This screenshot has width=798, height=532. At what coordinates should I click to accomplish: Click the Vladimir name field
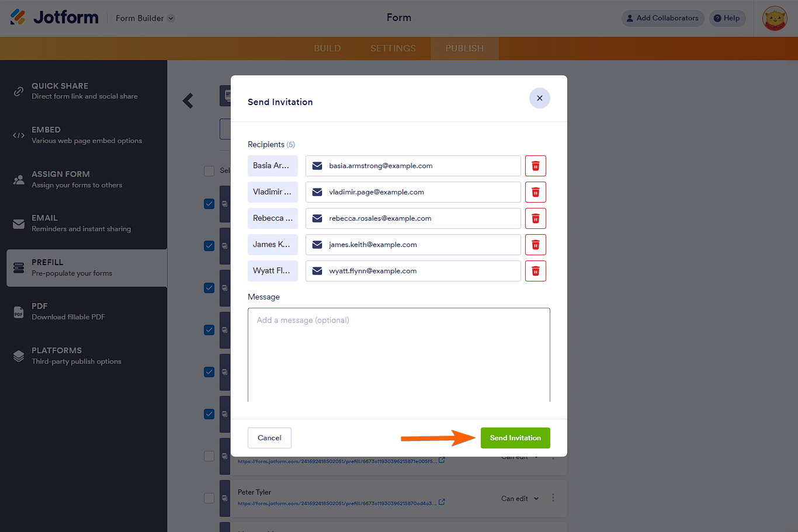273,192
